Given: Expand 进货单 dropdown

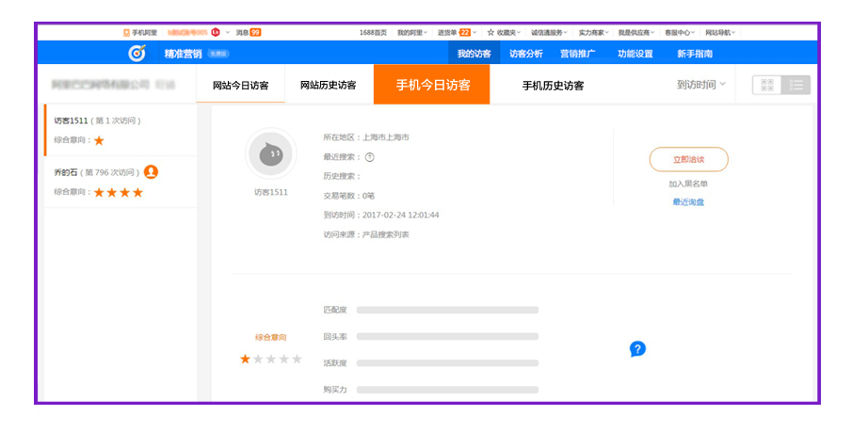Looking at the screenshot, I should click(x=458, y=33).
